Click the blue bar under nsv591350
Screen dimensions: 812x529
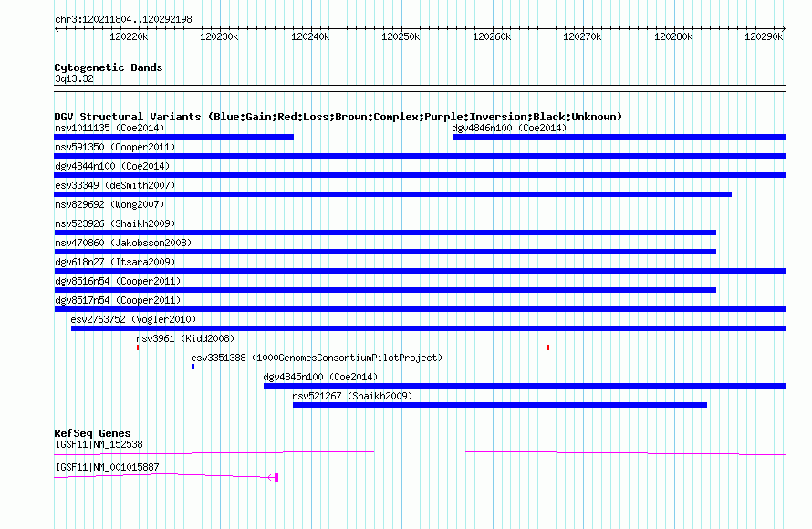pyautogui.click(x=421, y=156)
